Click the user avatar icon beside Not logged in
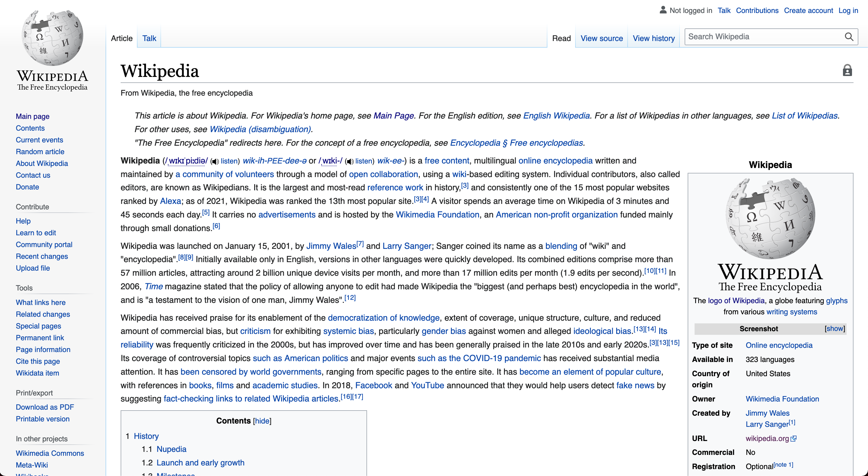This screenshot has height=476, width=868. point(663,10)
